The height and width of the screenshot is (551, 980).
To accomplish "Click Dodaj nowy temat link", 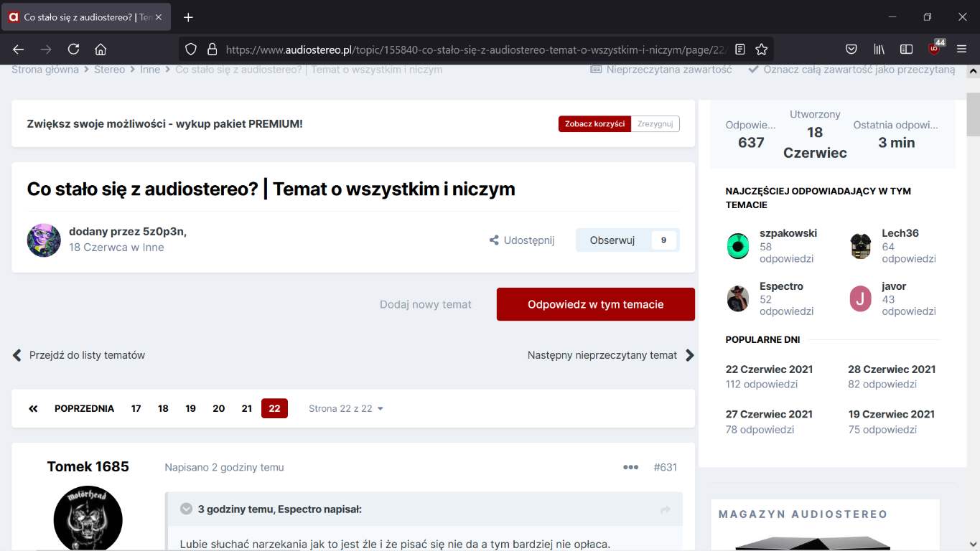I will point(426,304).
